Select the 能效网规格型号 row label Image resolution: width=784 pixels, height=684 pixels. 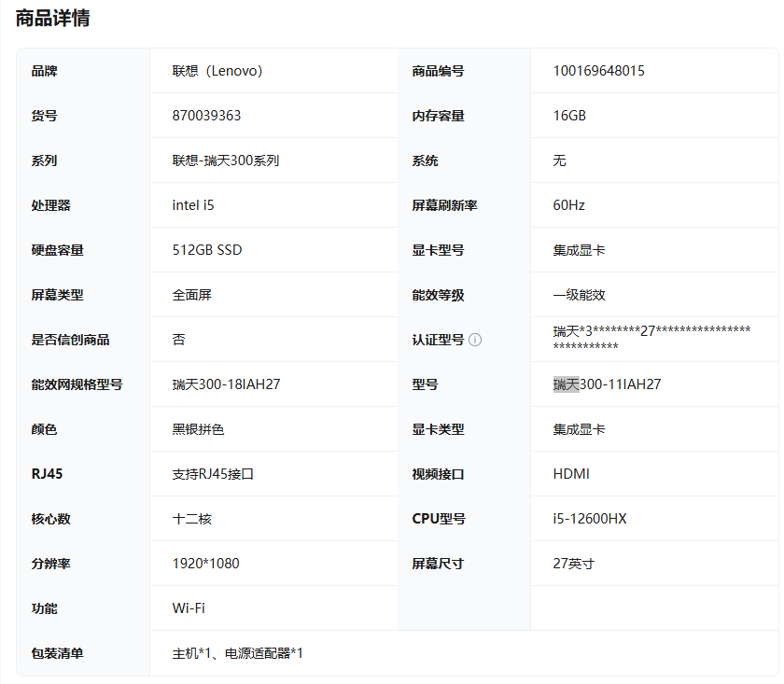(77, 384)
